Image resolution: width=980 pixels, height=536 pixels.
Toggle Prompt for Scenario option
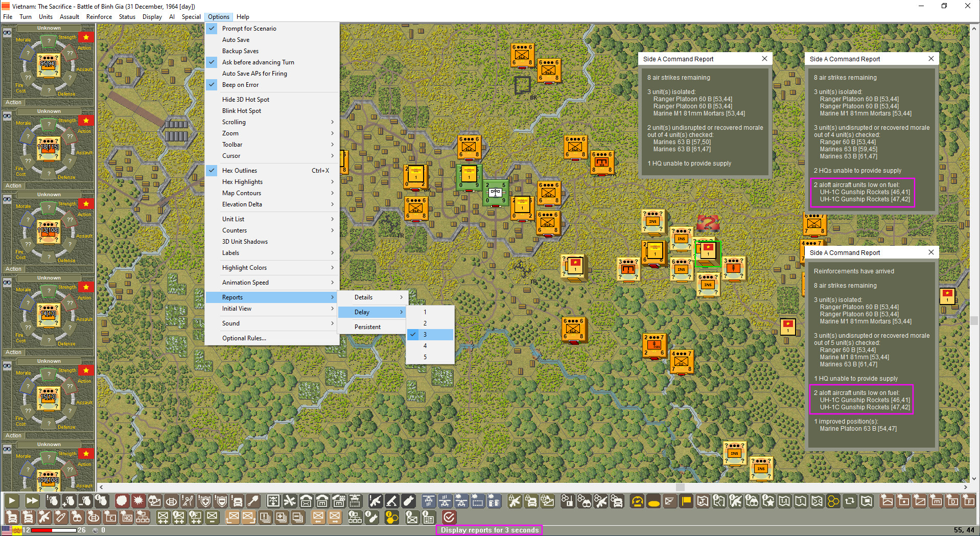click(272, 29)
